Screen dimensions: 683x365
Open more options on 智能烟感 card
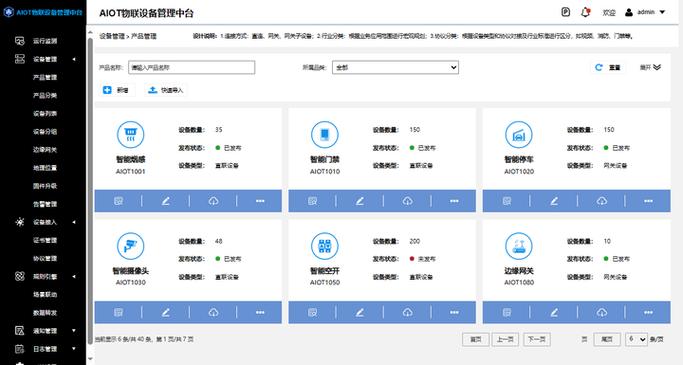coord(260,201)
